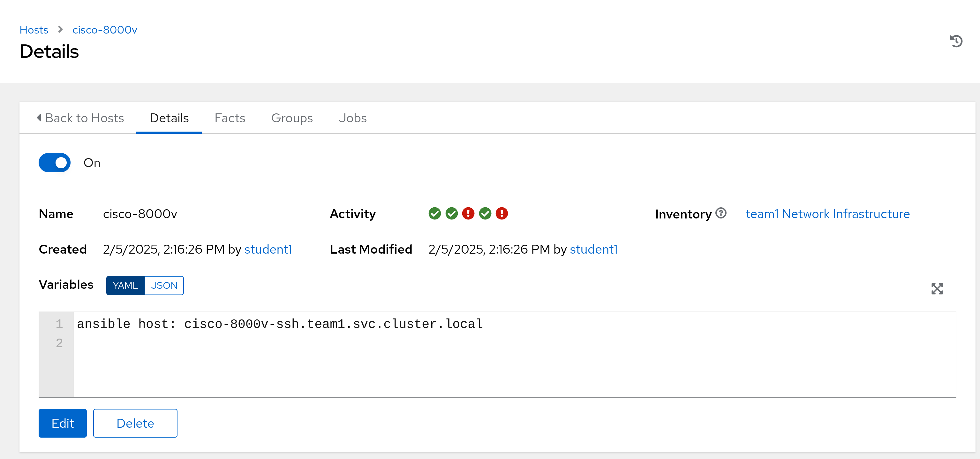
Task: Open the team1 Network Infrastructure inventory link
Action: point(827,214)
